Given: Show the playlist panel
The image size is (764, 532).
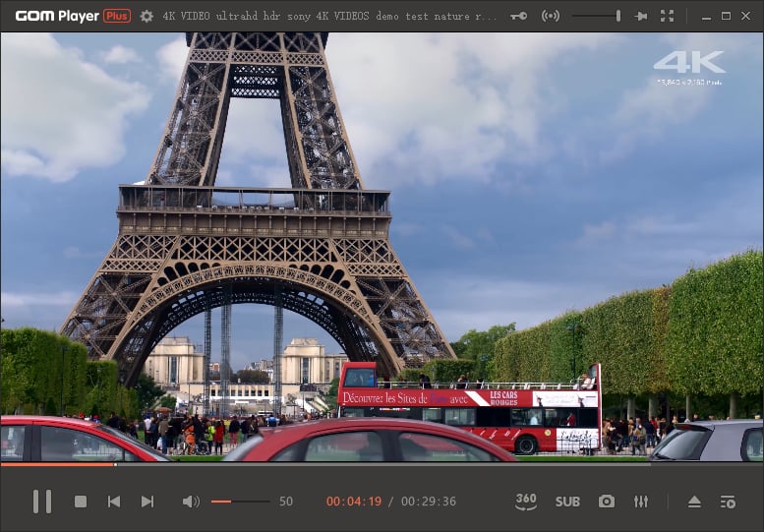Looking at the screenshot, I should pos(728,502).
